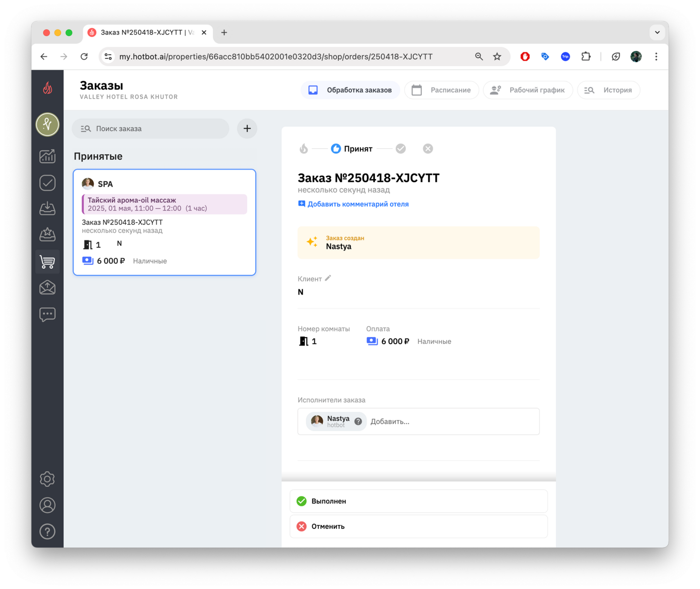Image resolution: width=700 pixels, height=589 pixels.
Task: Click the room number 1 in details
Action: coord(314,341)
